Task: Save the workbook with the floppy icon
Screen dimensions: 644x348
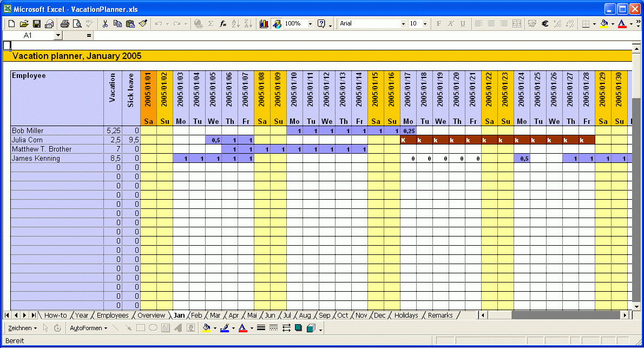Action: 37,24
